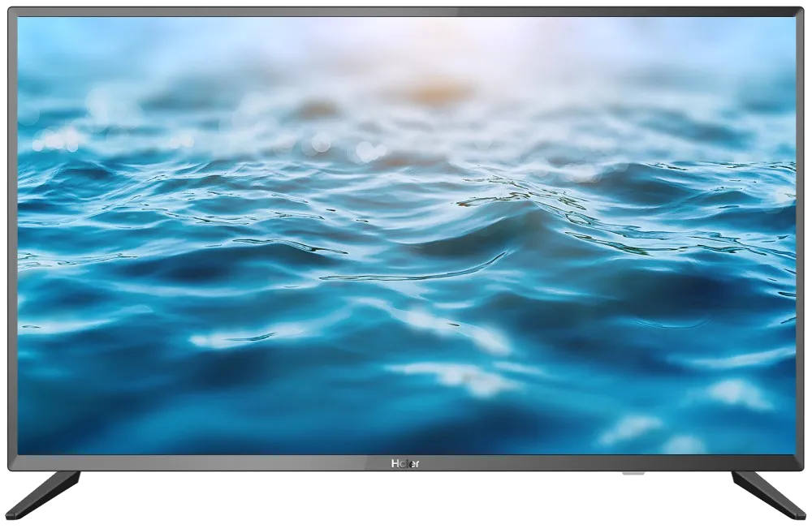The height and width of the screenshot is (529, 812).
Task: Click the silver IR sensor under the bezel
Action: pyautogui.click(x=633, y=474)
